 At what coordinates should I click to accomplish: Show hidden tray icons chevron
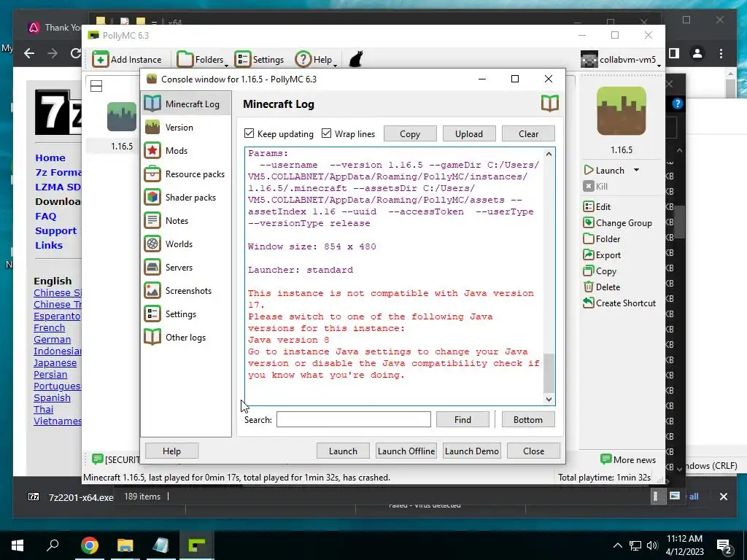(617, 545)
